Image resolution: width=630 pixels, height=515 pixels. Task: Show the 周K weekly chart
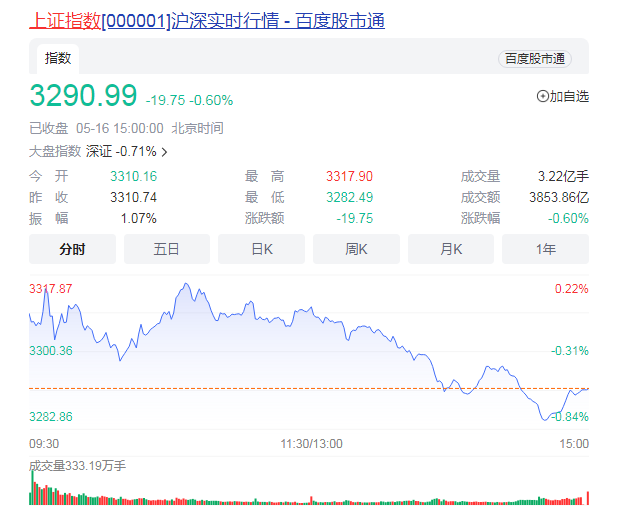pyautogui.click(x=356, y=249)
